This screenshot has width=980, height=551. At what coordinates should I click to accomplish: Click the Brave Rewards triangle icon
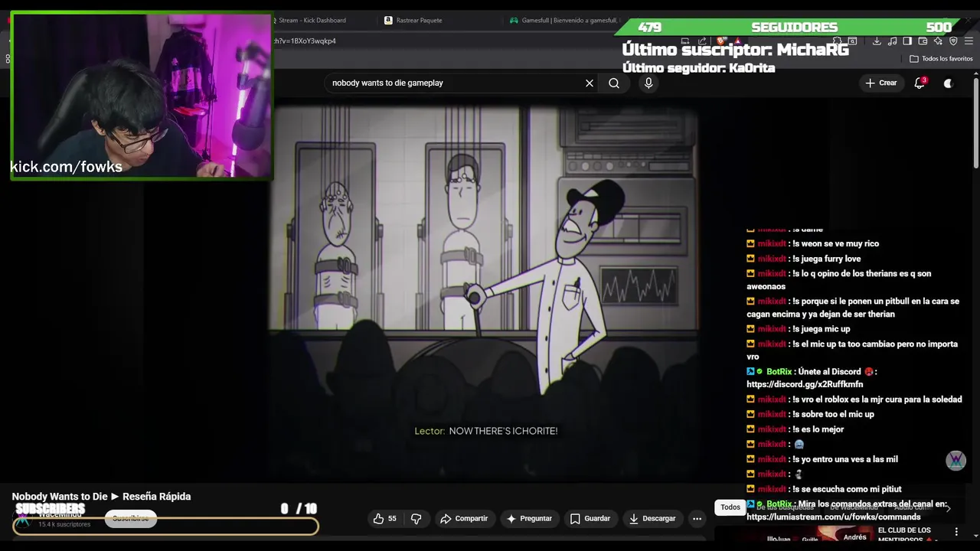[x=737, y=41]
